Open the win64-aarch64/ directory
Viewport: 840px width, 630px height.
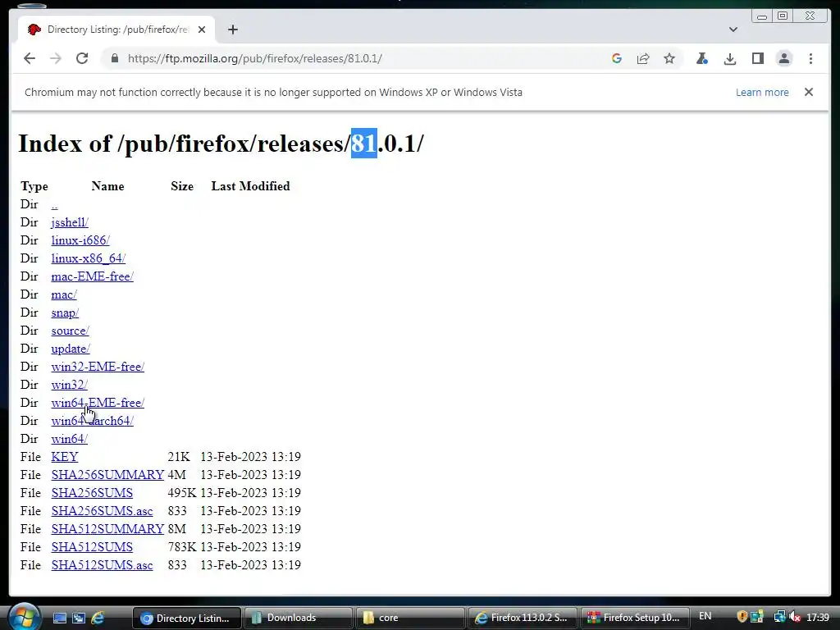click(x=92, y=421)
